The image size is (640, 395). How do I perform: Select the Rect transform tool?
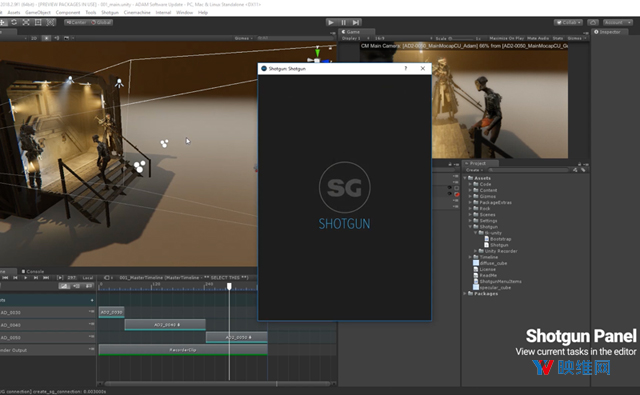click(x=38, y=22)
